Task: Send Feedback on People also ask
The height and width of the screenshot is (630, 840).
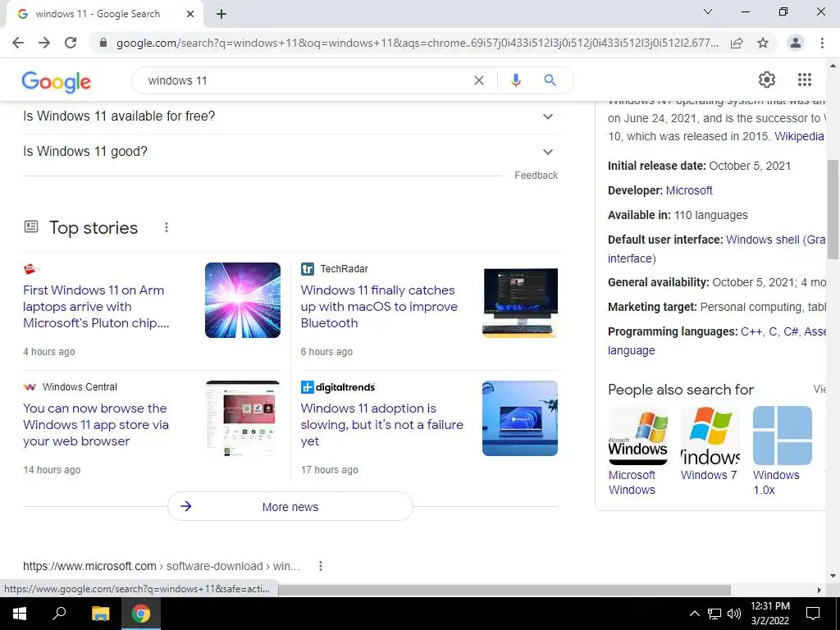Action: coord(536,176)
